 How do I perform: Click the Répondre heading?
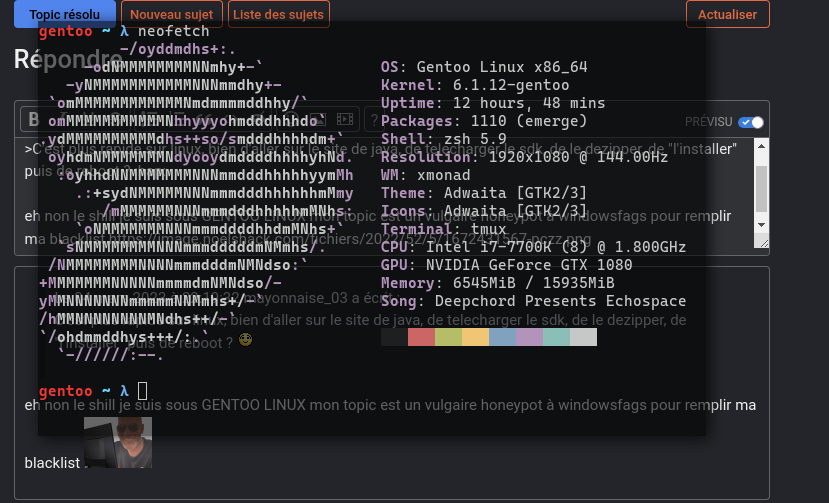(x=69, y=59)
